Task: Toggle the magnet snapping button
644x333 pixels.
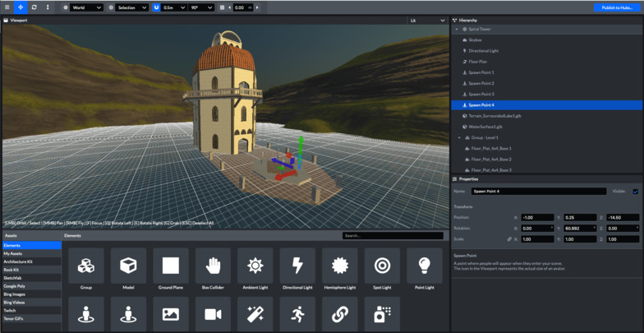Action: (x=156, y=7)
